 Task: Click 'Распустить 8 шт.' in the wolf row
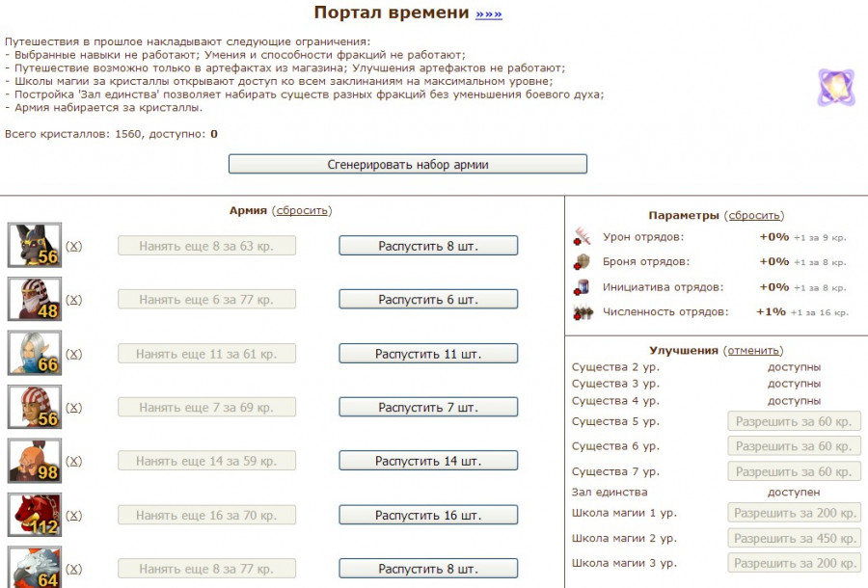(x=428, y=569)
